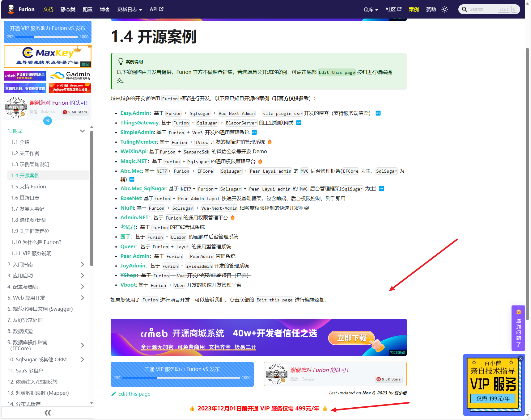Open the crmeb 多语言开源商城 sponsor image

pos(25,76)
